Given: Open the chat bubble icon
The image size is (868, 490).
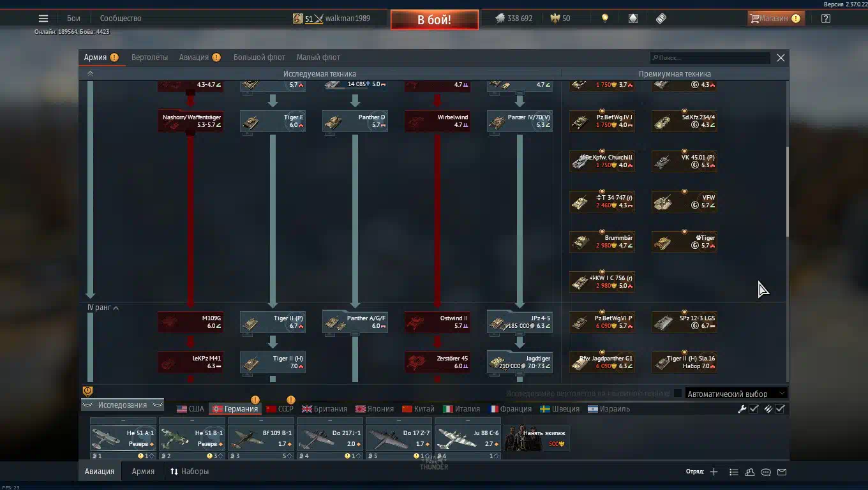Looking at the screenshot, I should click(x=766, y=472).
